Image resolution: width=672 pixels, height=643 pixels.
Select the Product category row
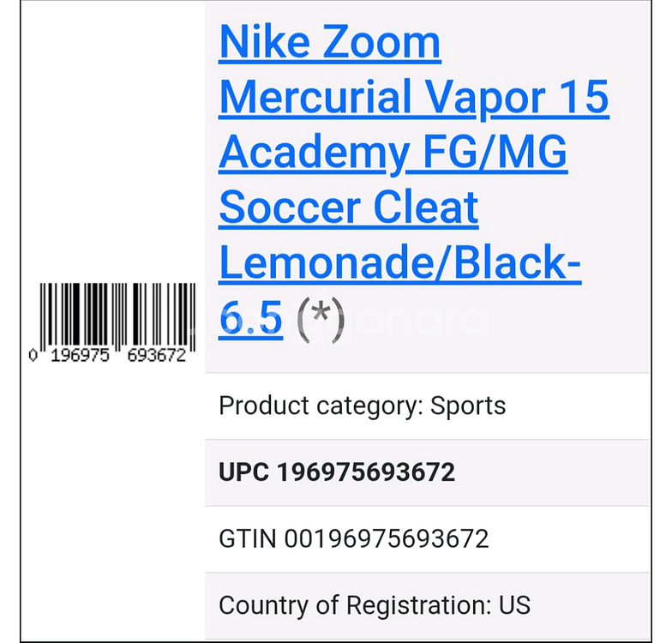427,406
